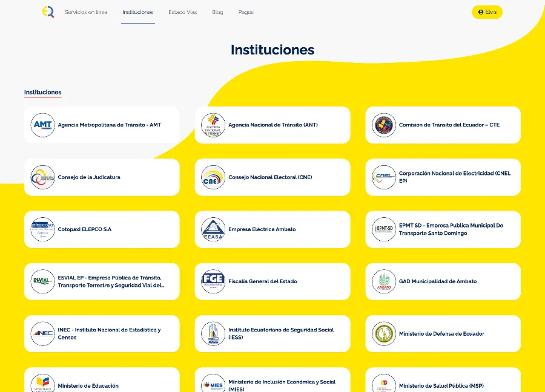Open Comisión de Tránsito del Ecuador – CTE
545x392 pixels.
[449, 125]
